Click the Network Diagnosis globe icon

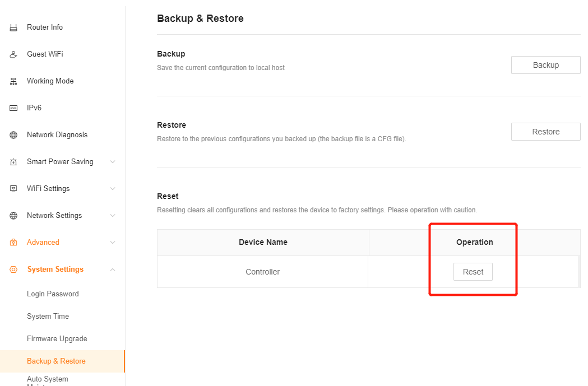coord(13,135)
